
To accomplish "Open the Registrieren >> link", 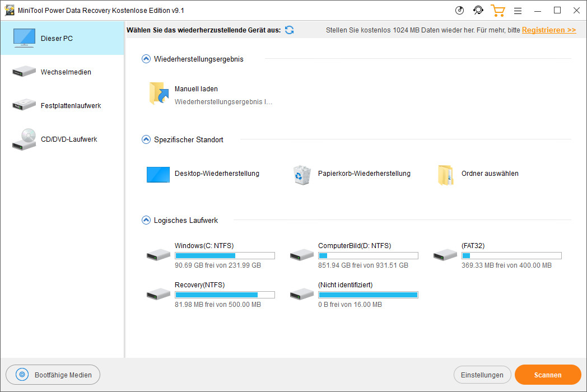I will click(549, 30).
